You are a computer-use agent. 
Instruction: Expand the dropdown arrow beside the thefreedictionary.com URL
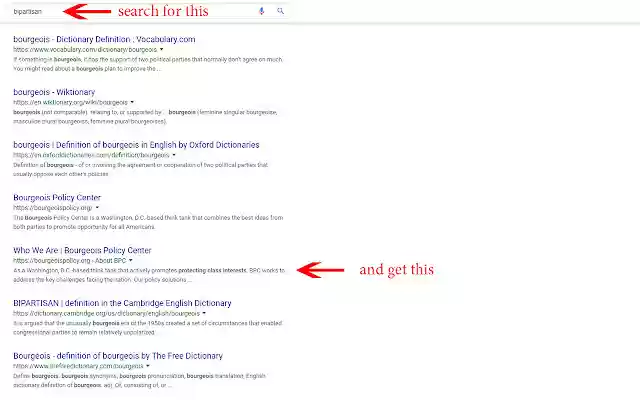(148, 366)
